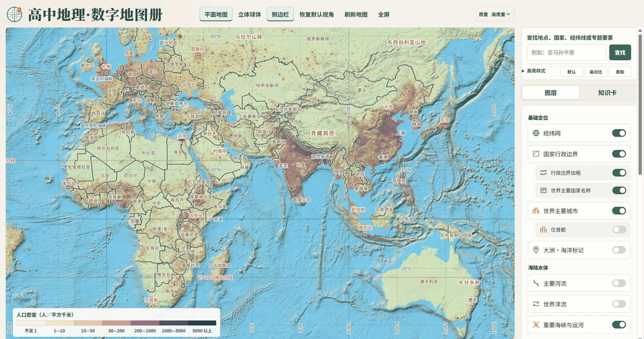
Task: Toggle the 经纬网 layer switch
Action: (x=619, y=133)
